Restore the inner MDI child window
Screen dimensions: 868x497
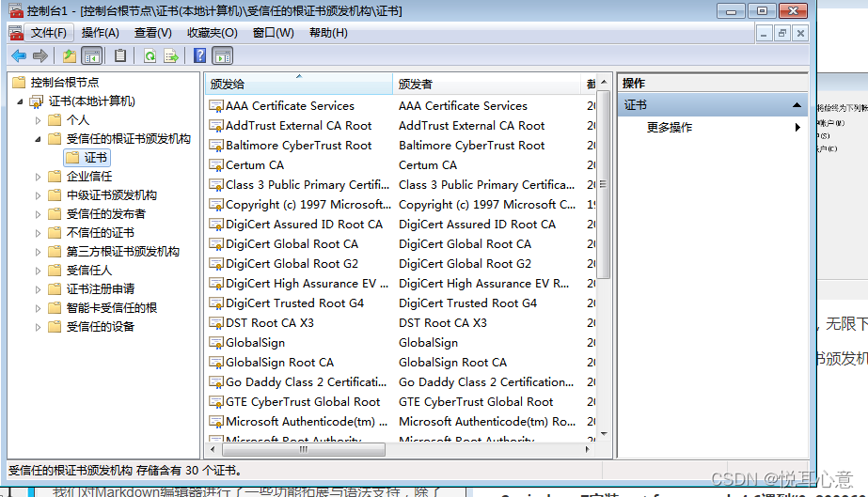[x=782, y=33]
